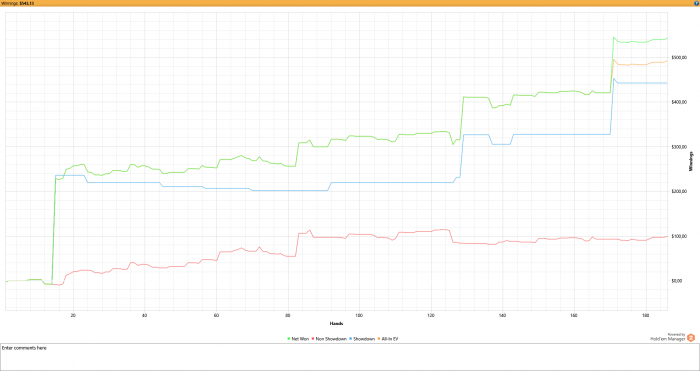Click the Winnings total text in header
Image resolution: width=700 pixels, height=371 pixels.
tap(17, 3)
